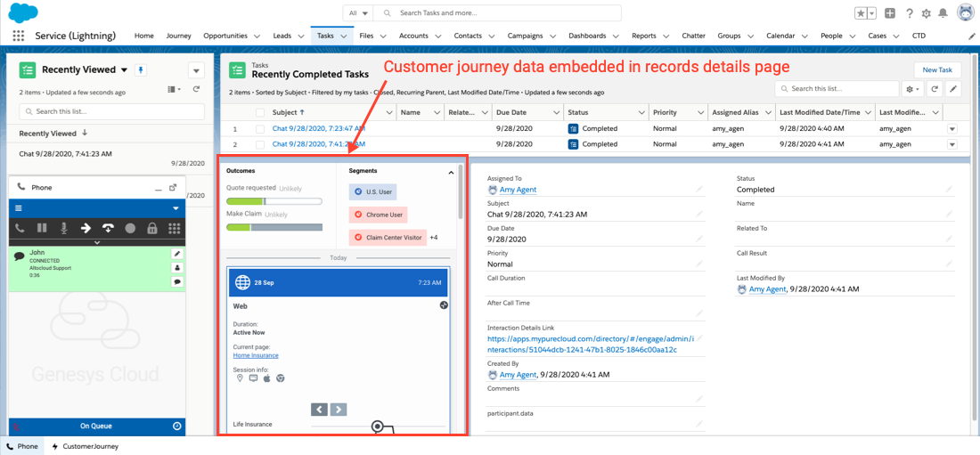Open the Home Insurance current page link
Screen dimensions: 980x455
click(256, 355)
